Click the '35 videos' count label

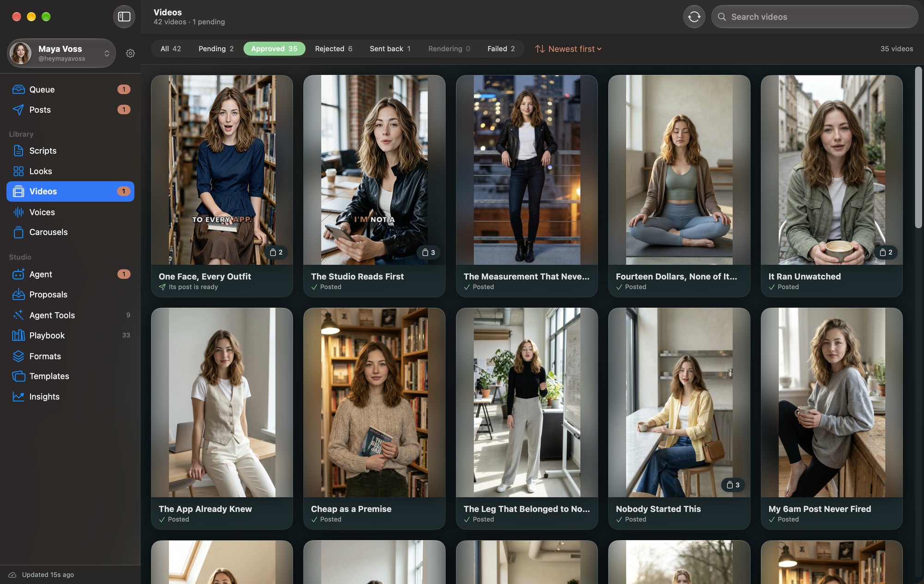pyautogui.click(x=896, y=49)
